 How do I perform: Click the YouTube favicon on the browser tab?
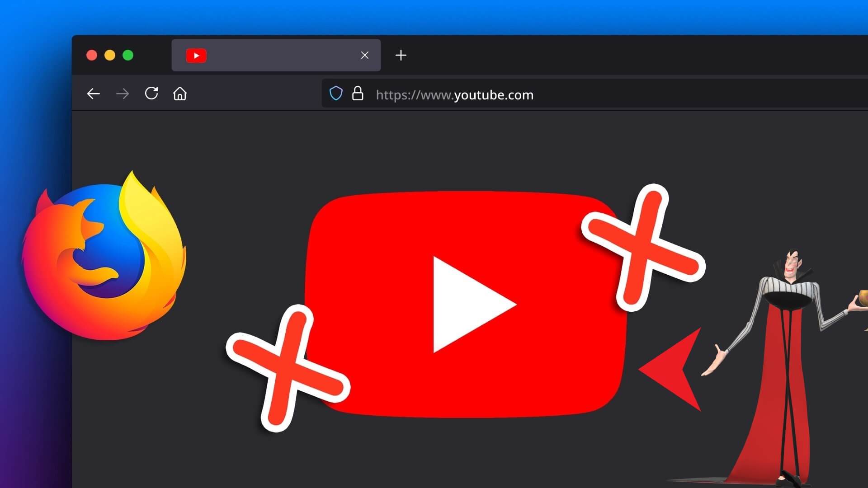tap(196, 55)
